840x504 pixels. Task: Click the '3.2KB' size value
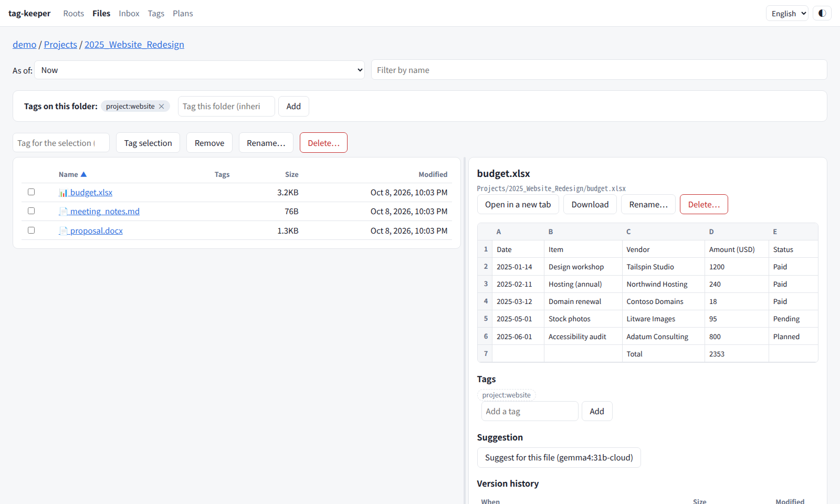click(288, 193)
